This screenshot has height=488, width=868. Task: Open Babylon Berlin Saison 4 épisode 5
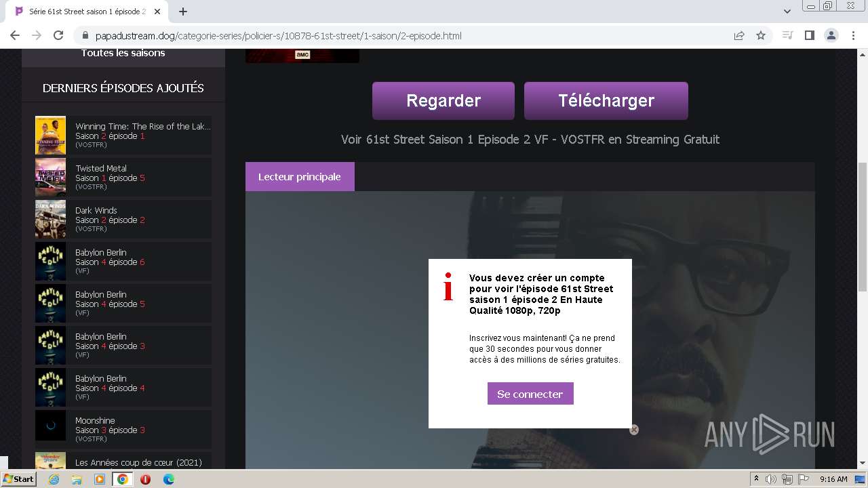pos(110,304)
